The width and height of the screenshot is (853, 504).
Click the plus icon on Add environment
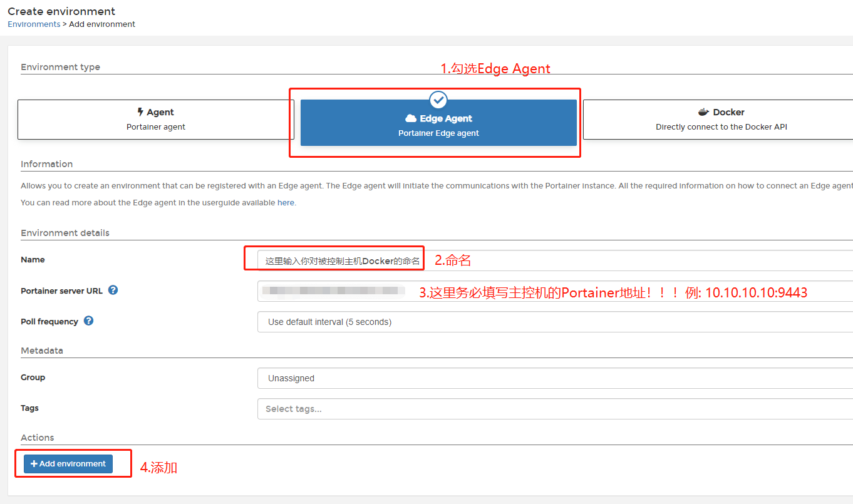pyautogui.click(x=34, y=464)
